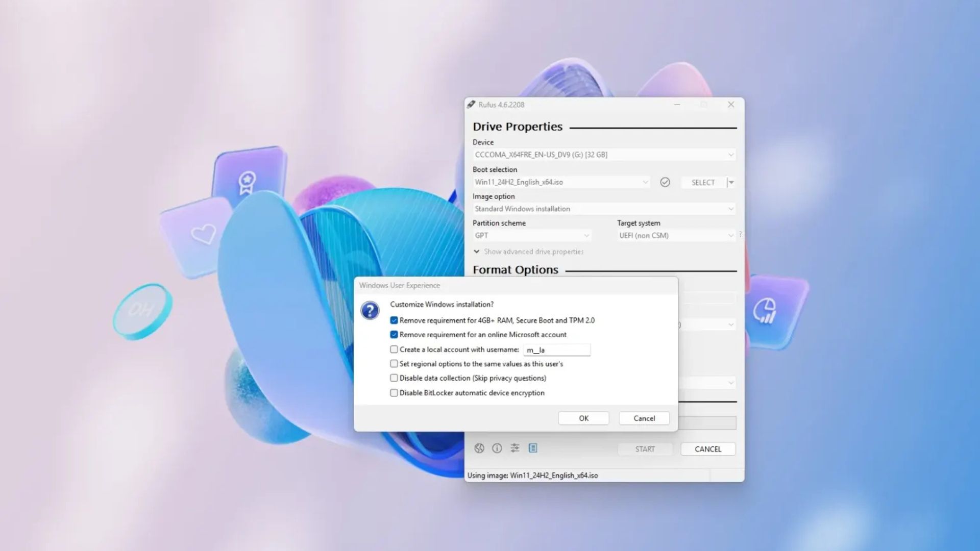
Task: Check Disable BitLocker automatic device encryption
Action: [x=394, y=392]
